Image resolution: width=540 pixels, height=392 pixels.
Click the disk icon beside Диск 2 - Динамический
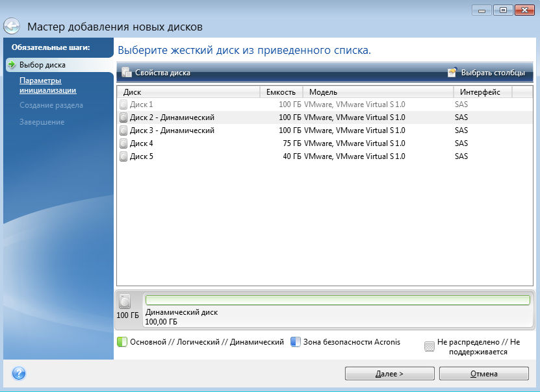(x=123, y=117)
